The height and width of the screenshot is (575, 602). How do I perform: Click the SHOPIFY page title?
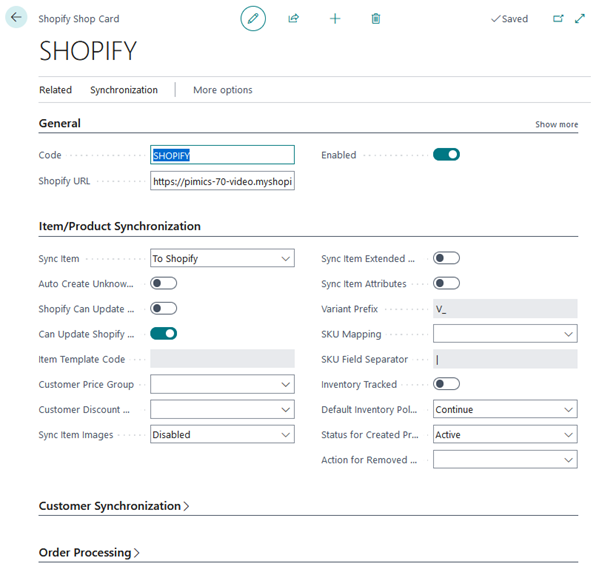point(88,51)
